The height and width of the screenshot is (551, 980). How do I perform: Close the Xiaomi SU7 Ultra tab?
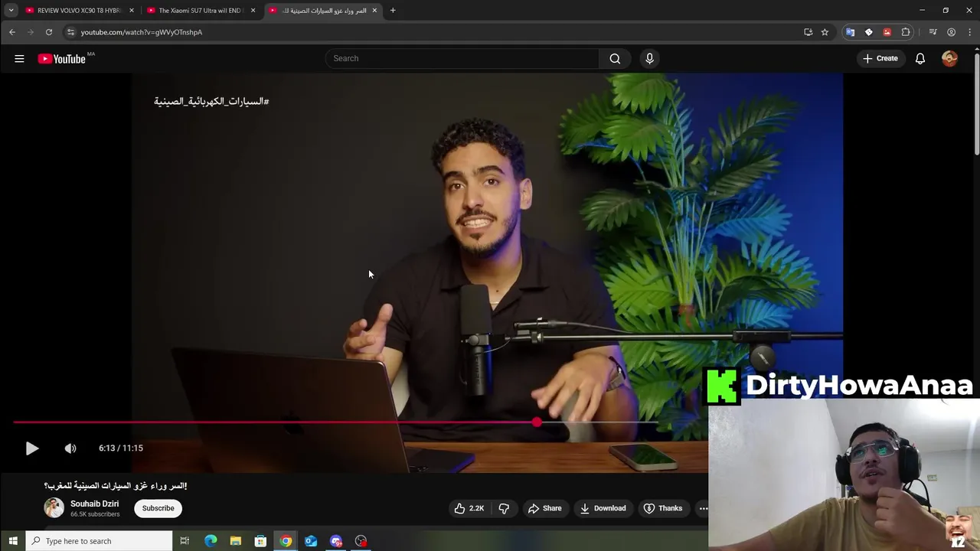(x=253, y=10)
